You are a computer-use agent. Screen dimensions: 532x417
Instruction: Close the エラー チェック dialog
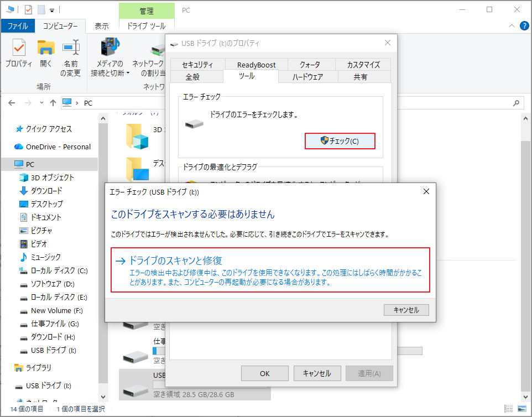[426, 192]
